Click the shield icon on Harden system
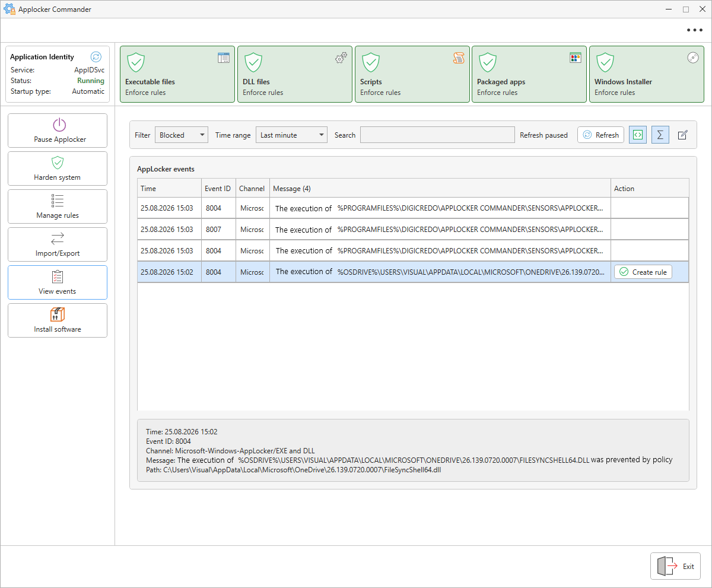 (x=58, y=163)
